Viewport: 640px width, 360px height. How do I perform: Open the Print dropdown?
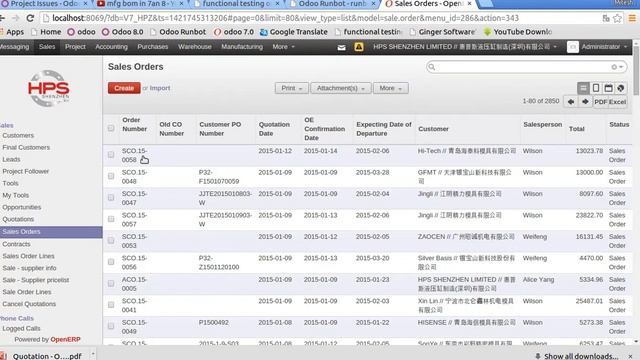(291, 88)
